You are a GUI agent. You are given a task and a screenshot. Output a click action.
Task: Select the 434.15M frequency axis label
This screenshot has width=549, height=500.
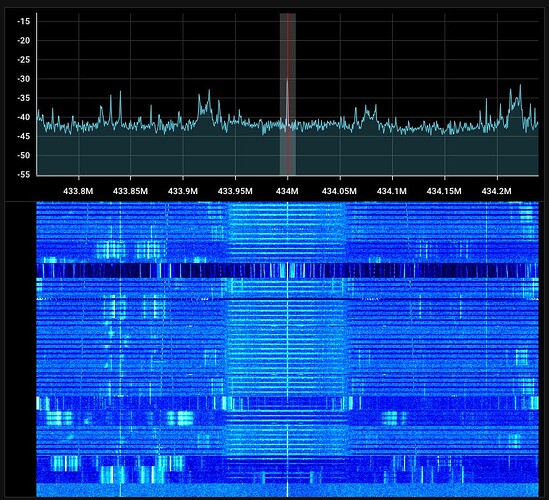point(444,191)
